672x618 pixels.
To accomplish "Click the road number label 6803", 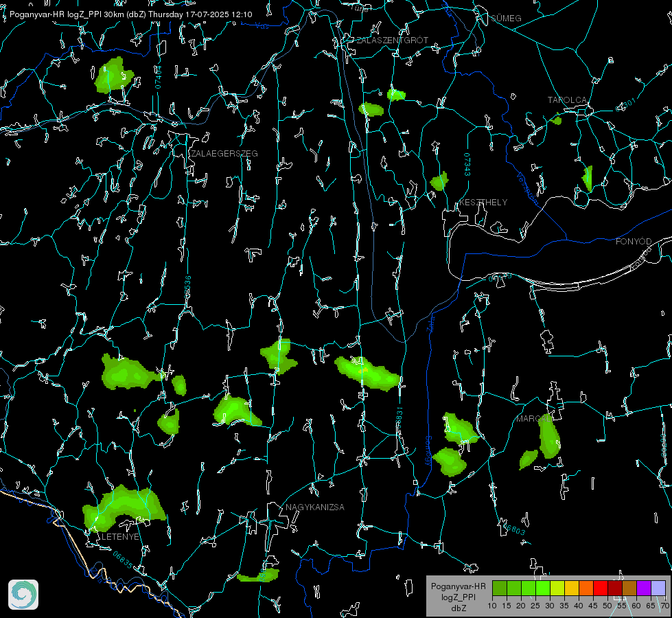I will (x=515, y=529).
